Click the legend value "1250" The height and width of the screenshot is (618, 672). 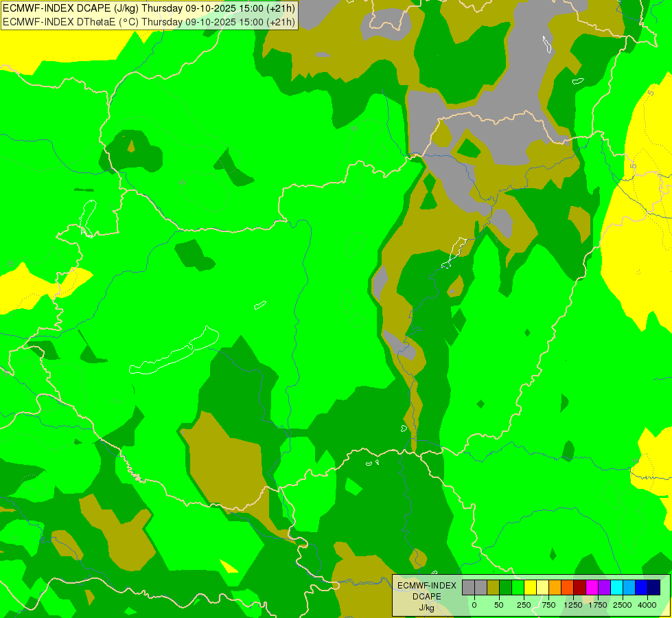pos(573,605)
